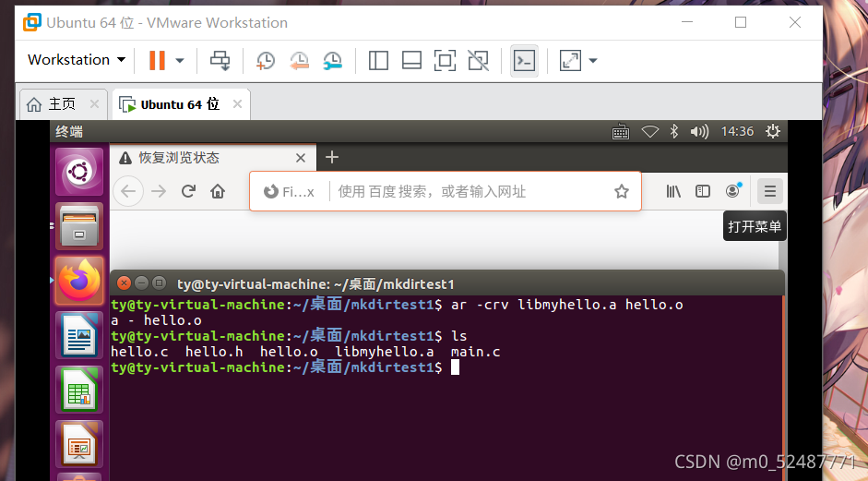Open the network indicator in top panel
Screen dimensions: 868x481
pyautogui.click(x=650, y=131)
